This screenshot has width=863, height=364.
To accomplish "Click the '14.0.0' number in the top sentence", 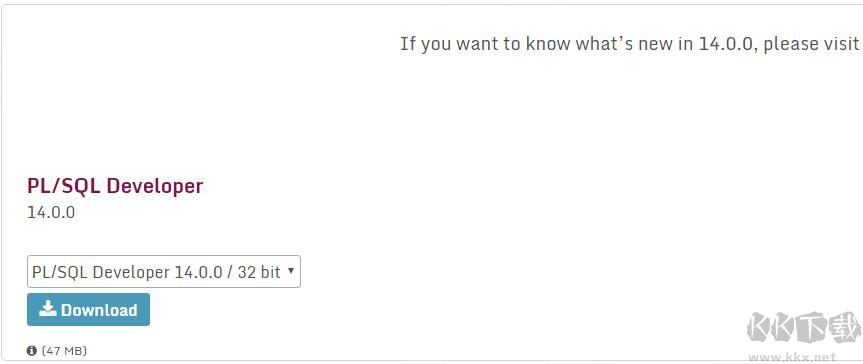I will point(725,44).
